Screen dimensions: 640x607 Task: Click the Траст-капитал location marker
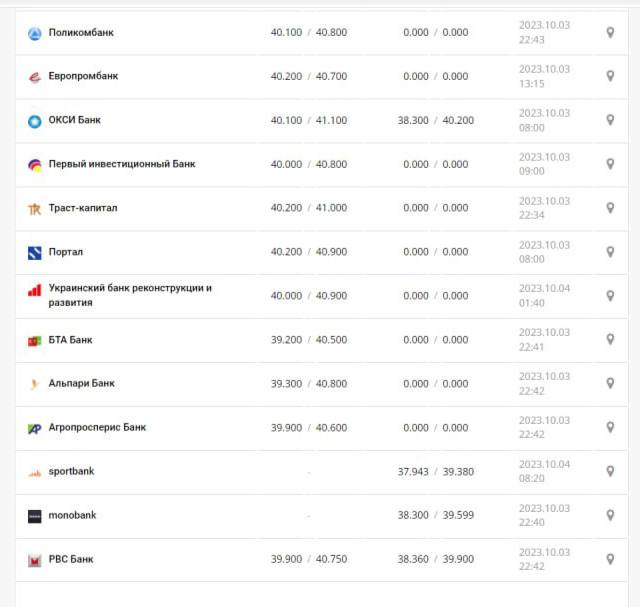coord(610,208)
